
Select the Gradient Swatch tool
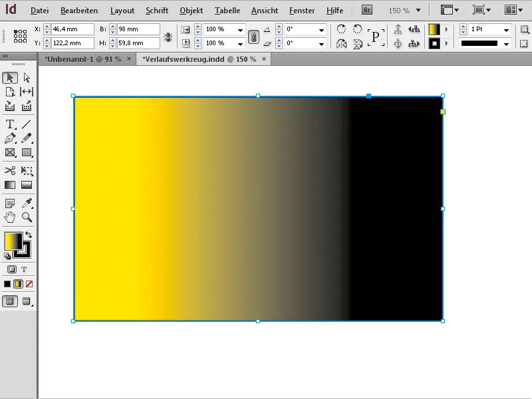(x=10, y=185)
